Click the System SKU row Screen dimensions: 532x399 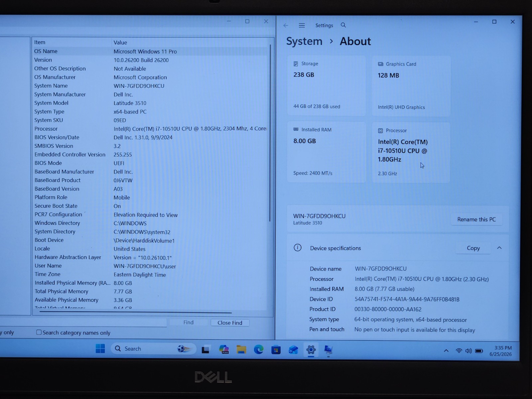(x=150, y=120)
